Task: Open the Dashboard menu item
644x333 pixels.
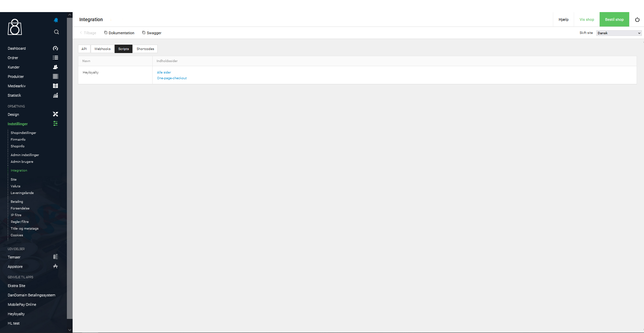Action: pyautogui.click(x=16, y=48)
